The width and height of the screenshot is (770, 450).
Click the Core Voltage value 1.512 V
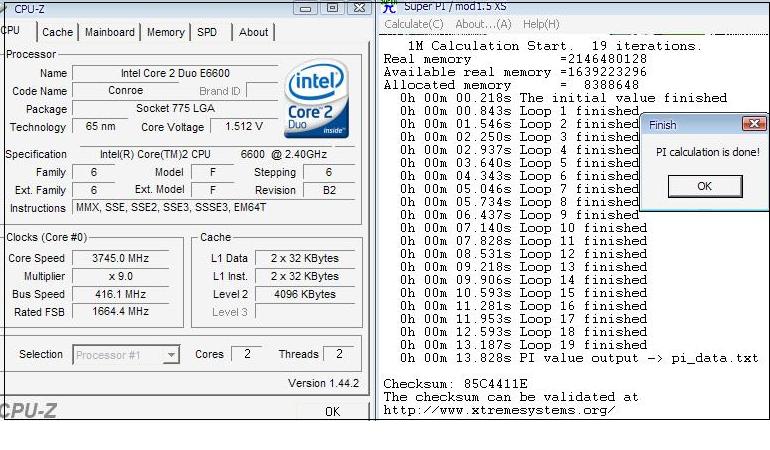pos(244,127)
